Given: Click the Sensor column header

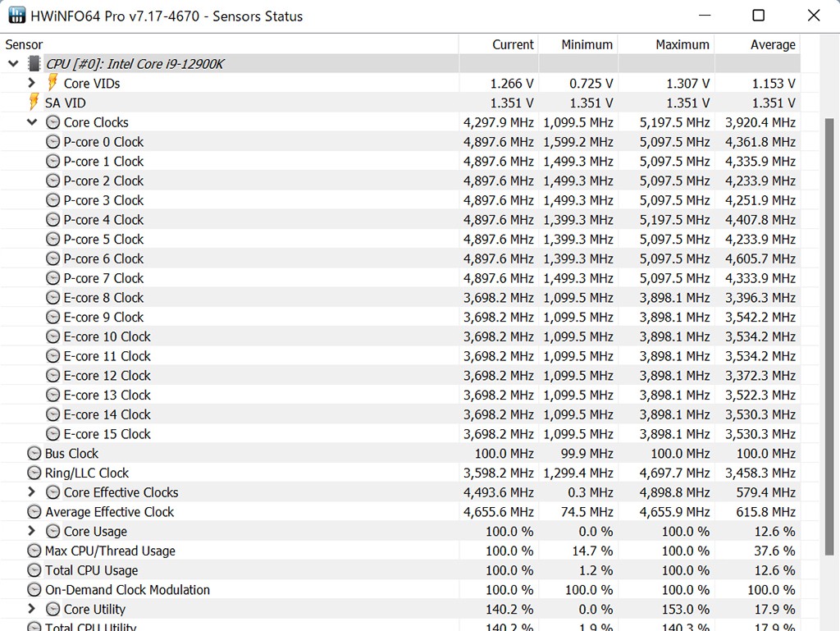Looking at the screenshot, I should [x=24, y=45].
